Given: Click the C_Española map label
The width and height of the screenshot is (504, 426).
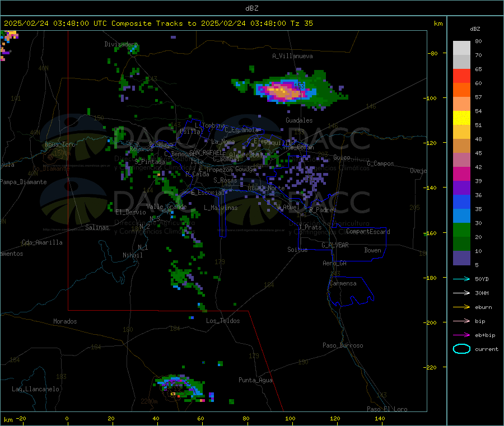Looking at the screenshot, I should tap(242, 130).
